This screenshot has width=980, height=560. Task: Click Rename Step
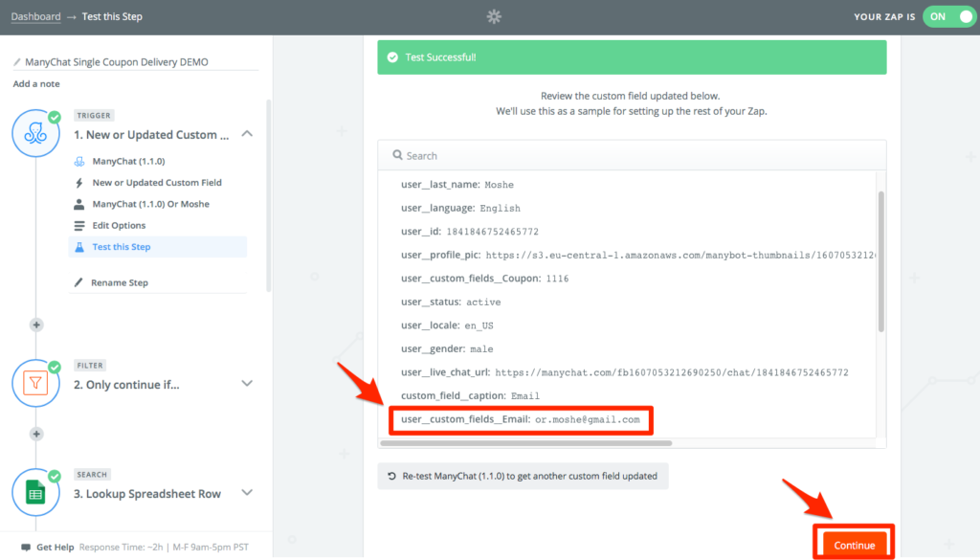pyautogui.click(x=120, y=282)
